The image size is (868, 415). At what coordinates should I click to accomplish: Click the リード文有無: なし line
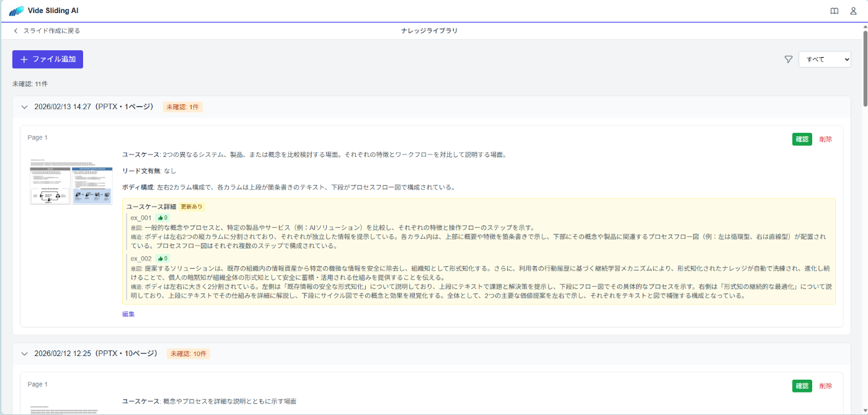(149, 171)
